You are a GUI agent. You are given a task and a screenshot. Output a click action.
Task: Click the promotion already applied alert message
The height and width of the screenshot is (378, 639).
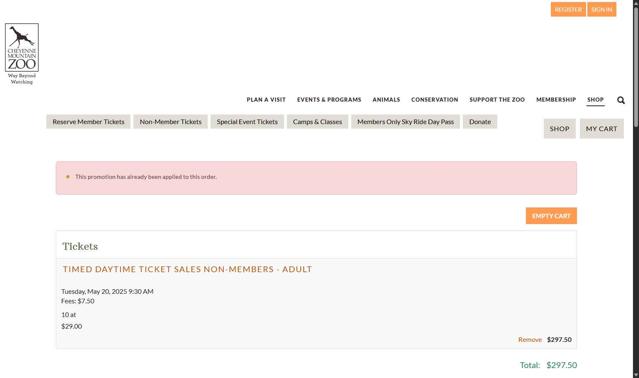coord(316,178)
